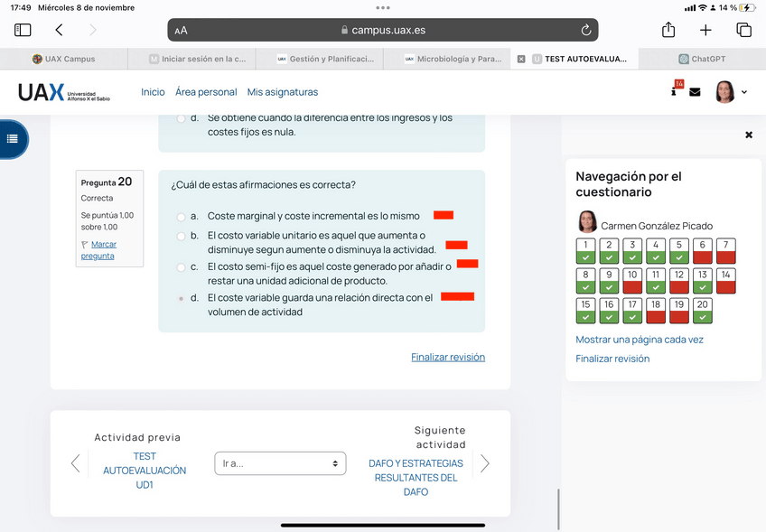This screenshot has height=532, width=766.
Task: Jump to question 16 in navigation
Action: click(609, 311)
